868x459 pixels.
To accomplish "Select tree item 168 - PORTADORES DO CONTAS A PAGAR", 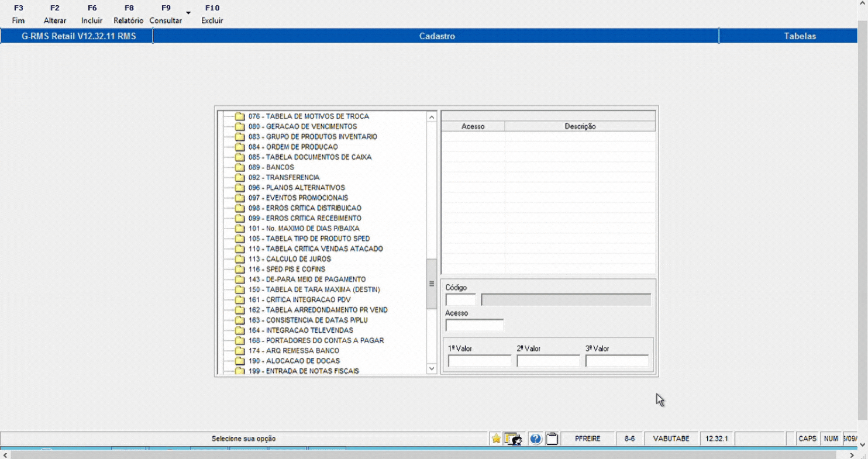I will (316, 340).
